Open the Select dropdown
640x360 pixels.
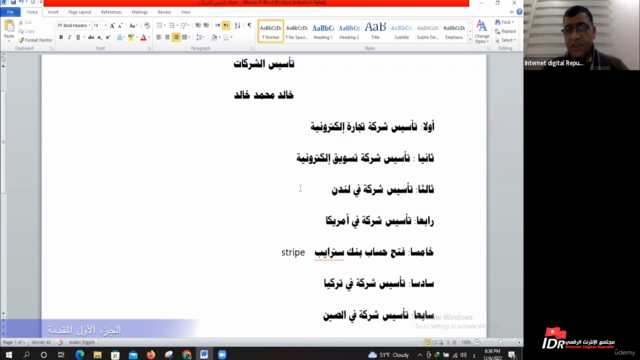coord(505,40)
